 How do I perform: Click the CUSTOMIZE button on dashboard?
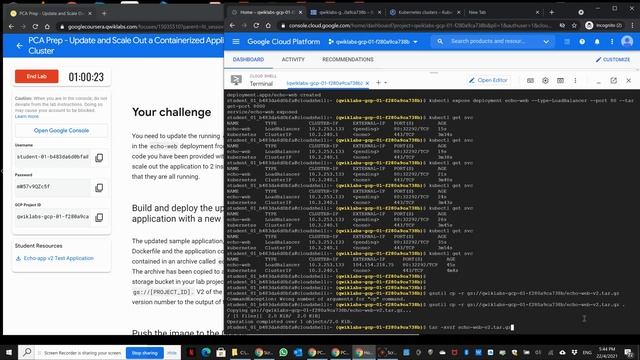tap(613, 60)
